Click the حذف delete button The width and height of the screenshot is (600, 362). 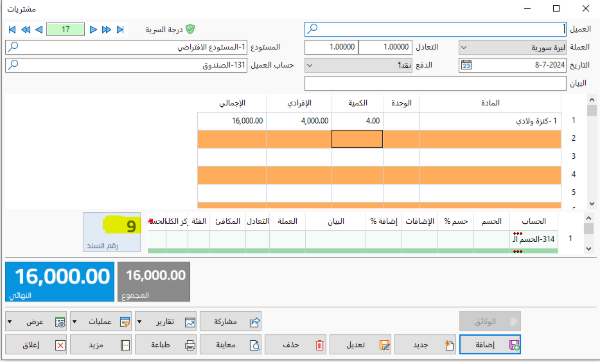[295, 345]
